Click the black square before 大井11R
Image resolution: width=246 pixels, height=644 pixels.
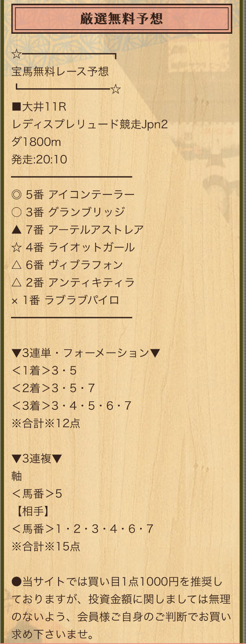[16, 107]
